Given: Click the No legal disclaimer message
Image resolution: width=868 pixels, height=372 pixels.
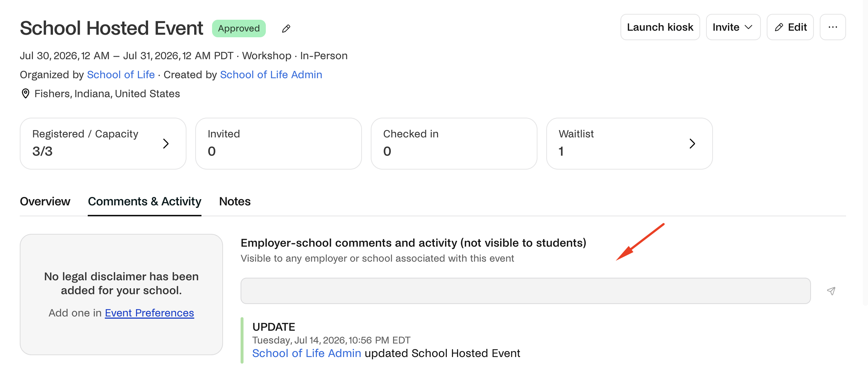Looking at the screenshot, I should pyautogui.click(x=121, y=283).
